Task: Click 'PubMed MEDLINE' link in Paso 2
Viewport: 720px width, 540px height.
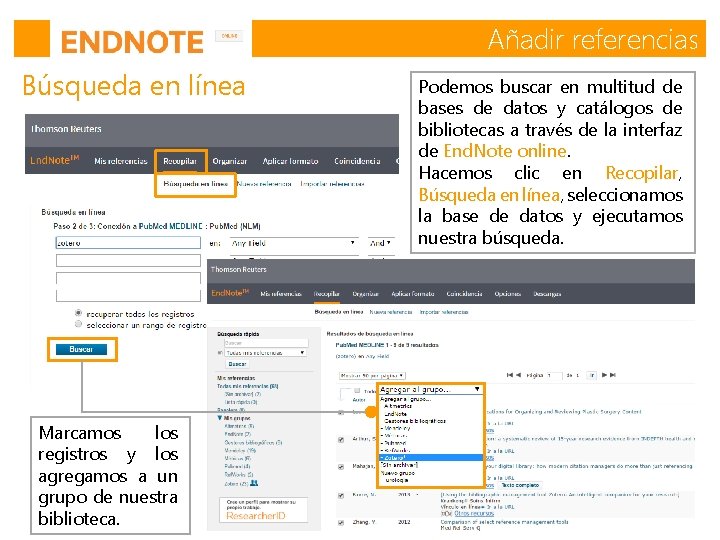Action: click(170, 226)
